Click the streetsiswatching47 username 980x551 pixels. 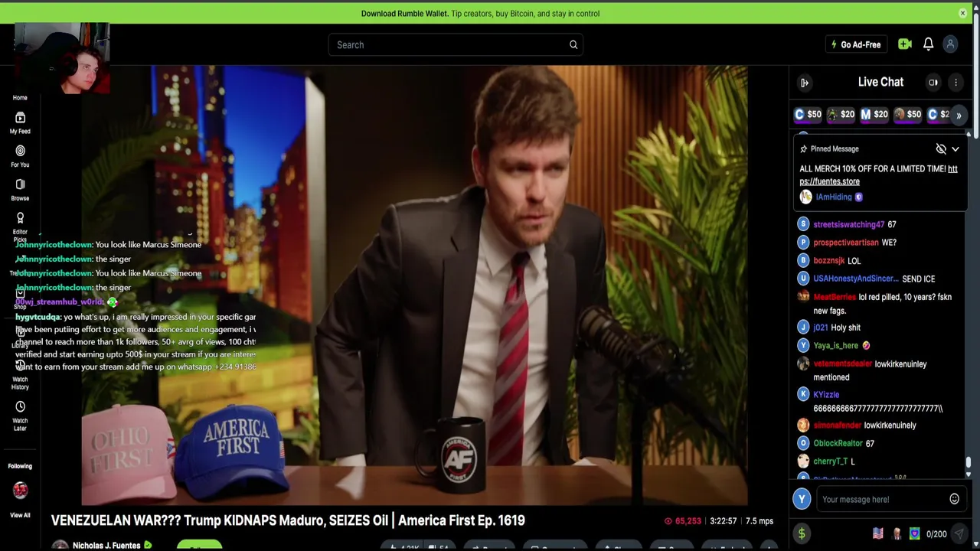(x=848, y=224)
